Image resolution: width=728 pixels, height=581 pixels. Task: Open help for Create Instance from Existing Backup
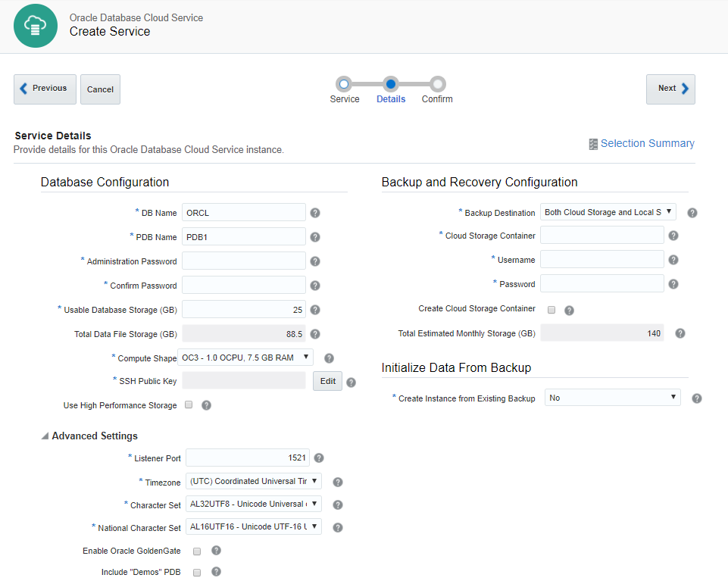[x=697, y=398]
